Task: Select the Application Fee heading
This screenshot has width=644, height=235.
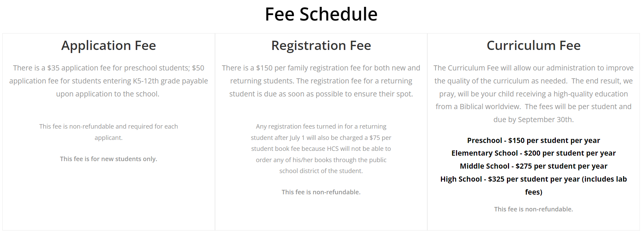Action: (x=109, y=45)
